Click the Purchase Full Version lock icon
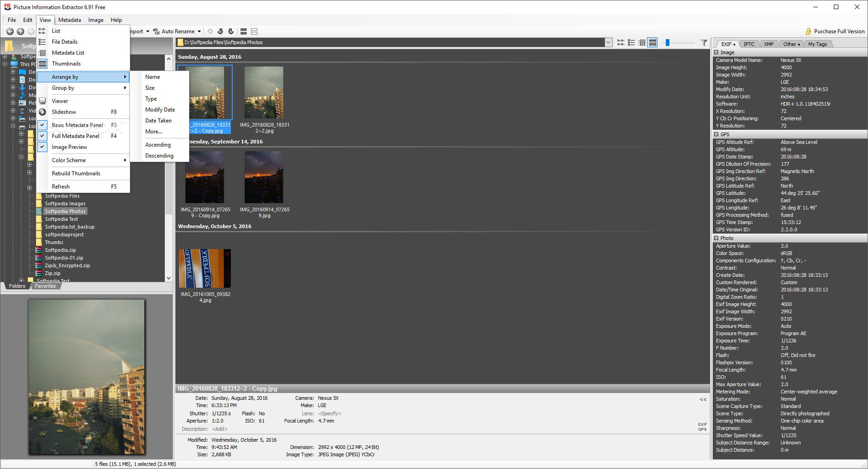Screen dimensions: 868x469 [809, 31]
